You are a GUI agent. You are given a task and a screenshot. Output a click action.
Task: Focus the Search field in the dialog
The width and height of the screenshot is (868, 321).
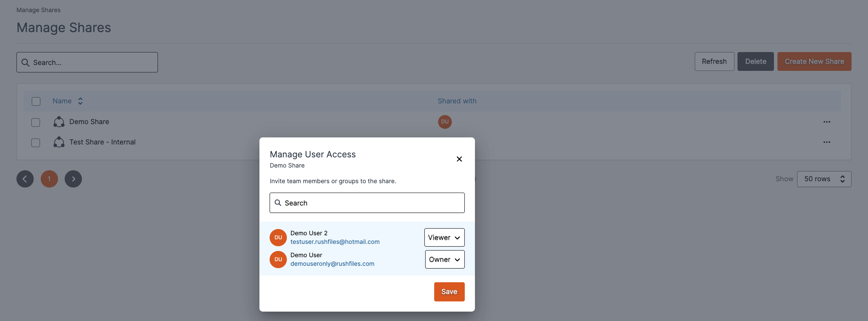point(367,203)
